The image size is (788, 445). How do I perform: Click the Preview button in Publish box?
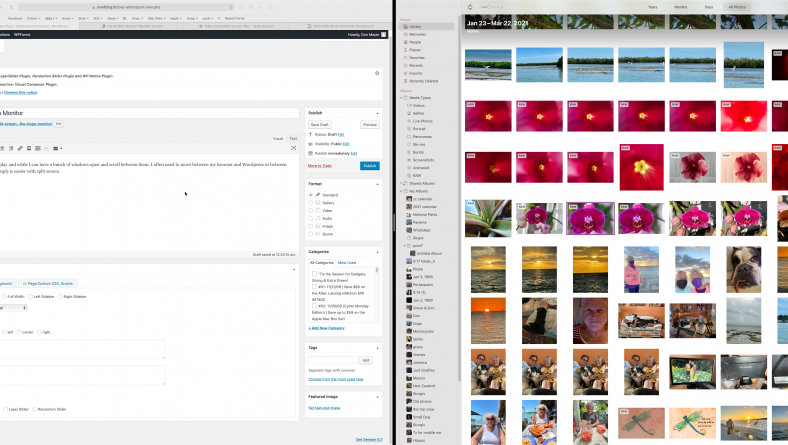point(370,124)
